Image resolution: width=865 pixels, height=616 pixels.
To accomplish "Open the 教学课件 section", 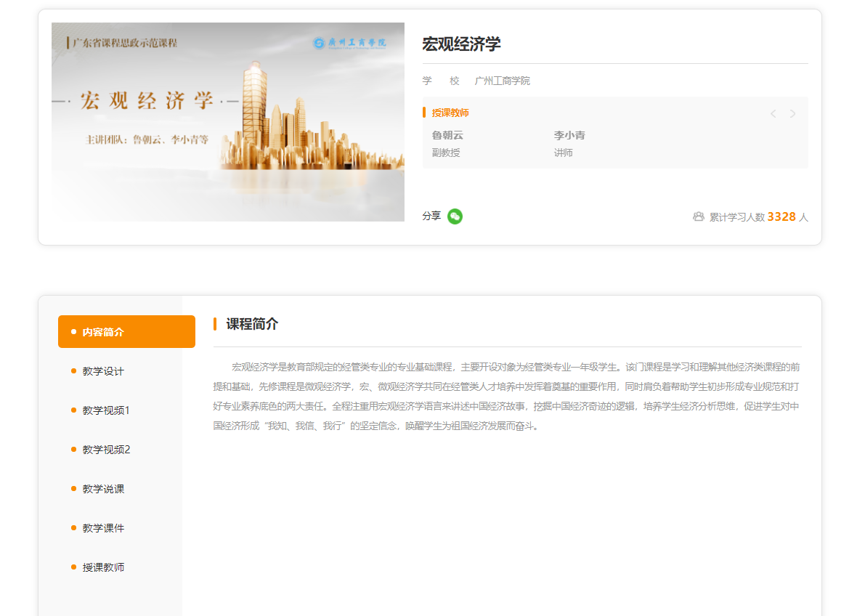I will click(x=103, y=528).
